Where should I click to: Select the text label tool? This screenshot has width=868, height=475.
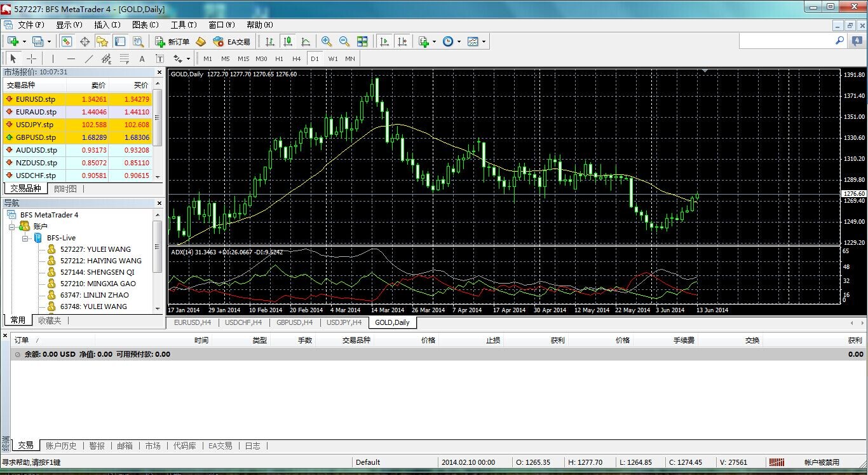point(159,59)
